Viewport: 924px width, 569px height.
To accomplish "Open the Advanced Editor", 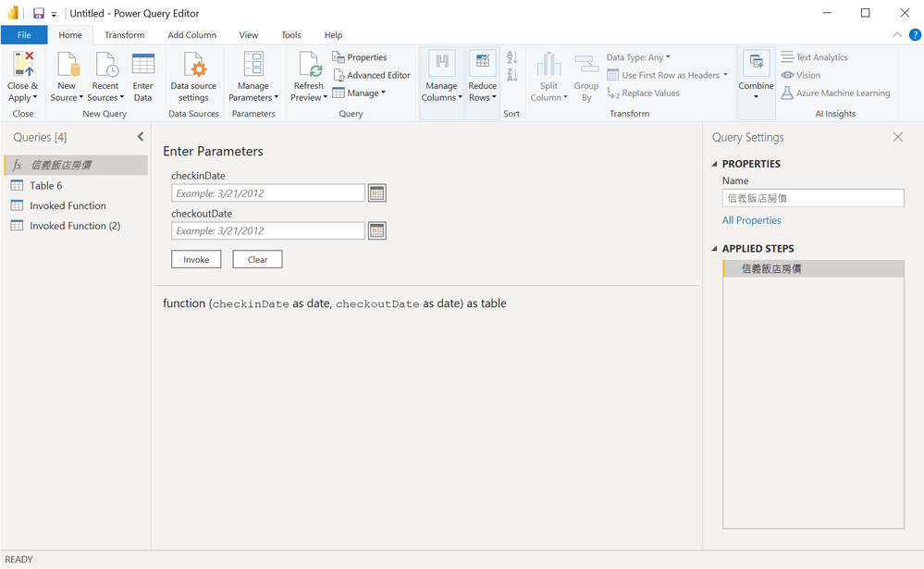I will (372, 75).
